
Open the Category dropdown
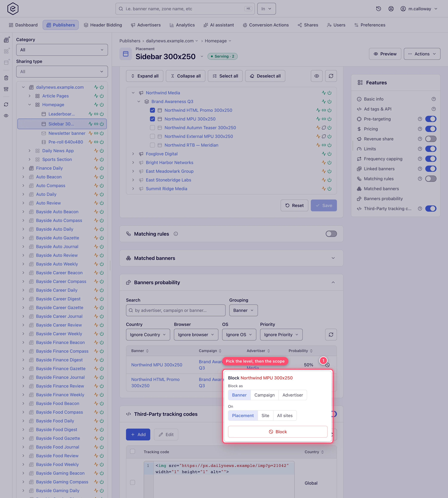(x=62, y=50)
